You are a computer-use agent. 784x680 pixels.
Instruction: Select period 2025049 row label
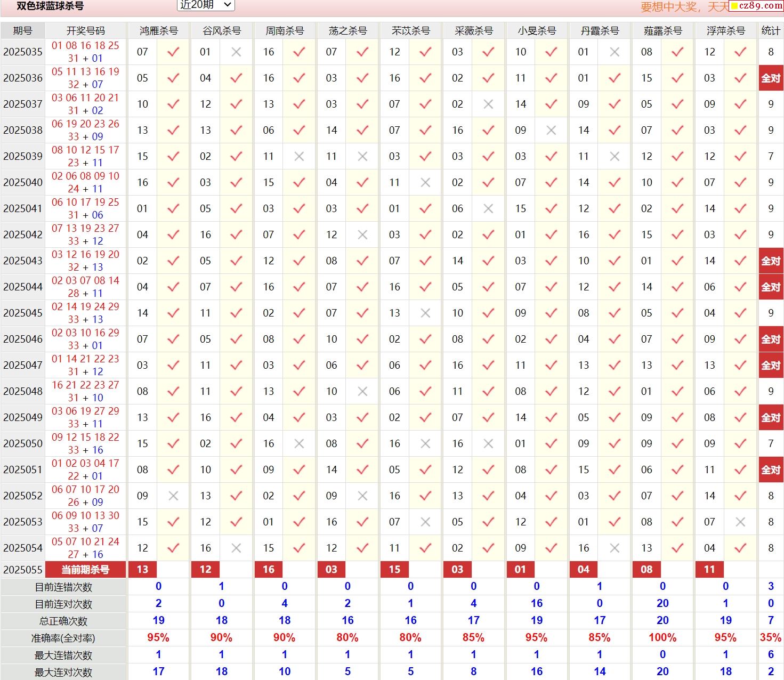point(23,417)
